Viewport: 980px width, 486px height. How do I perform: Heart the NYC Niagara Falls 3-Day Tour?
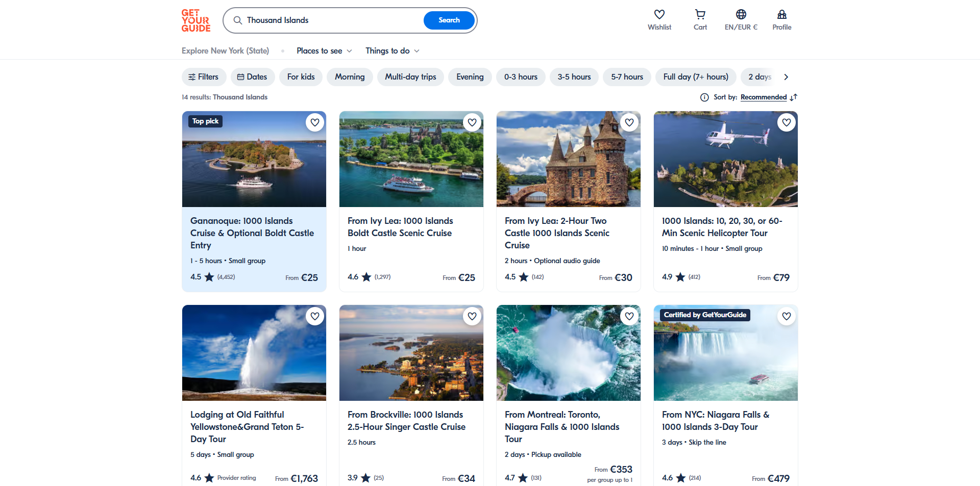pos(787,316)
